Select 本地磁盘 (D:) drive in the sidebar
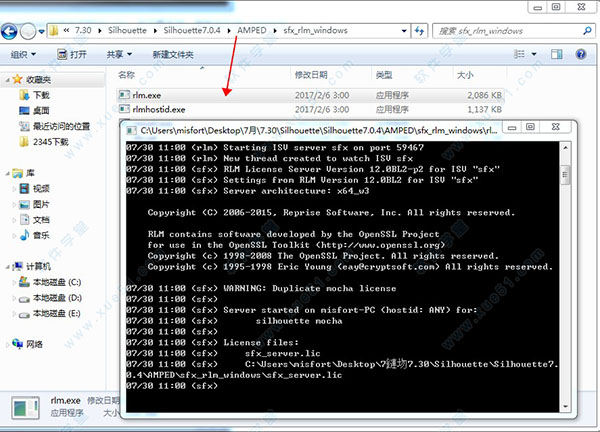Viewport: 600px width, 432px height. pyautogui.click(x=56, y=299)
